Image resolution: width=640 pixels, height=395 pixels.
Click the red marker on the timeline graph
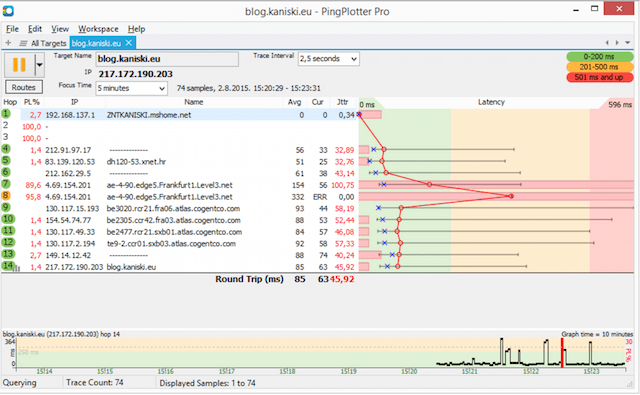click(x=562, y=353)
